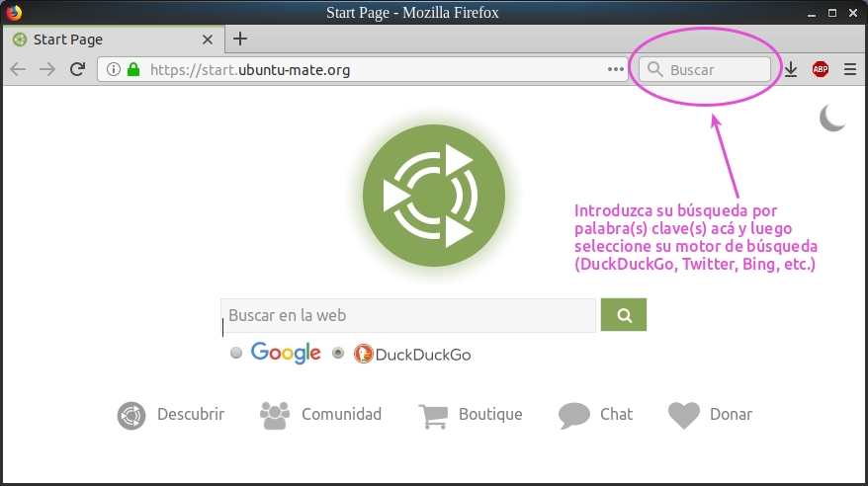Image resolution: width=868 pixels, height=486 pixels.
Task: Click the reload page icon
Action: coord(77,69)
